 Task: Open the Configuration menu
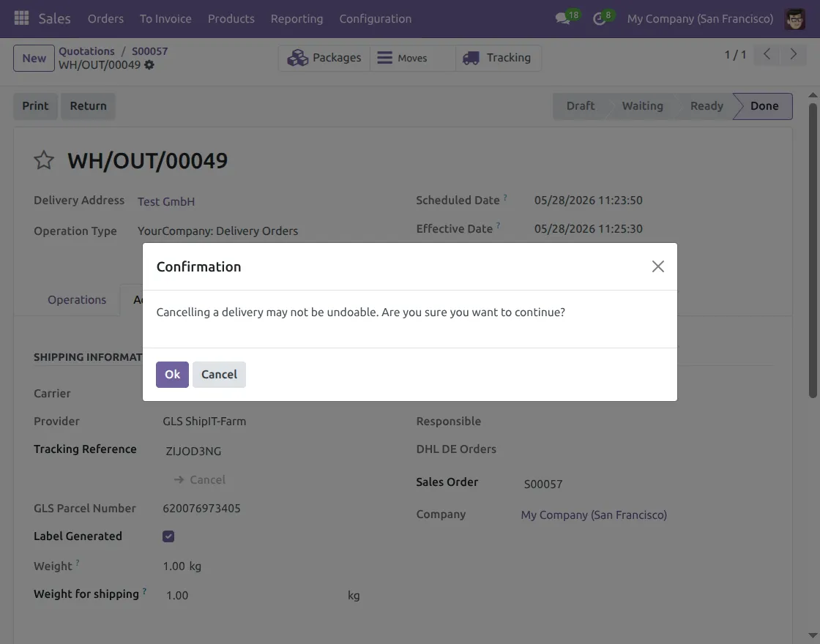376,19
